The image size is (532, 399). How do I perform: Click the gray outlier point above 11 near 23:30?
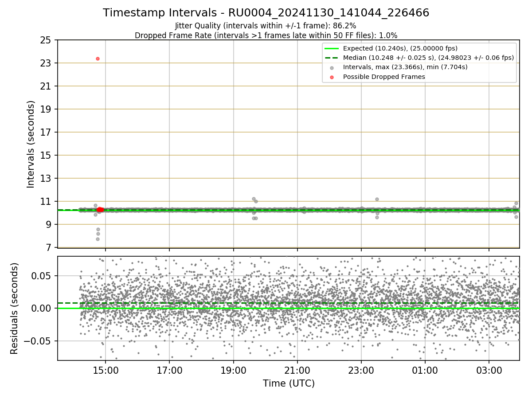377,199
